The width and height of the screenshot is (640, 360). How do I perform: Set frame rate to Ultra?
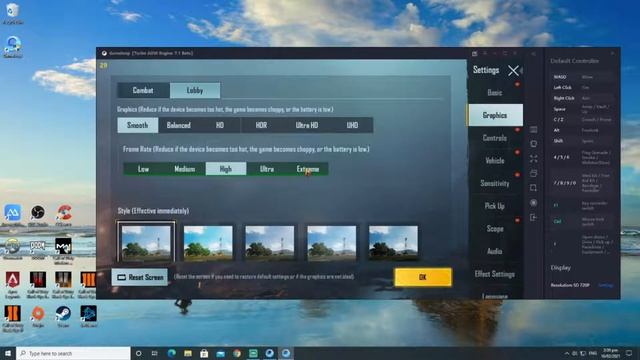click(x=267, y=169)
